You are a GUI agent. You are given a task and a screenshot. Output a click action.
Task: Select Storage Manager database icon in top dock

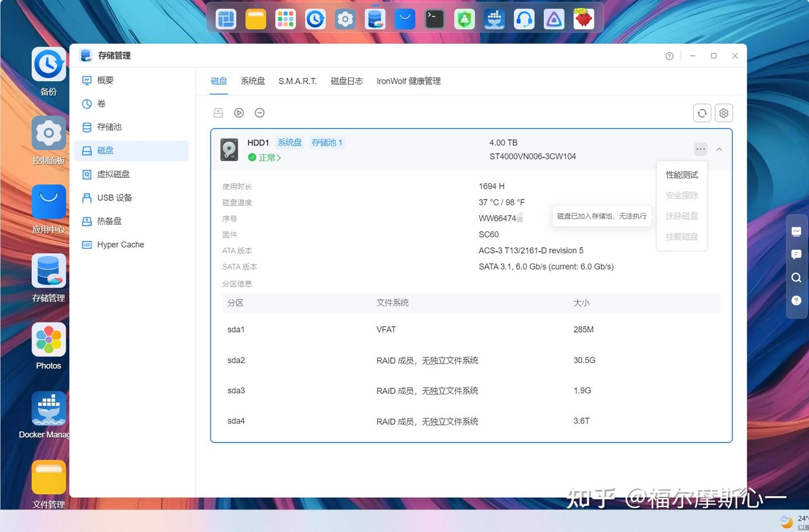click(x=375, y=19)
